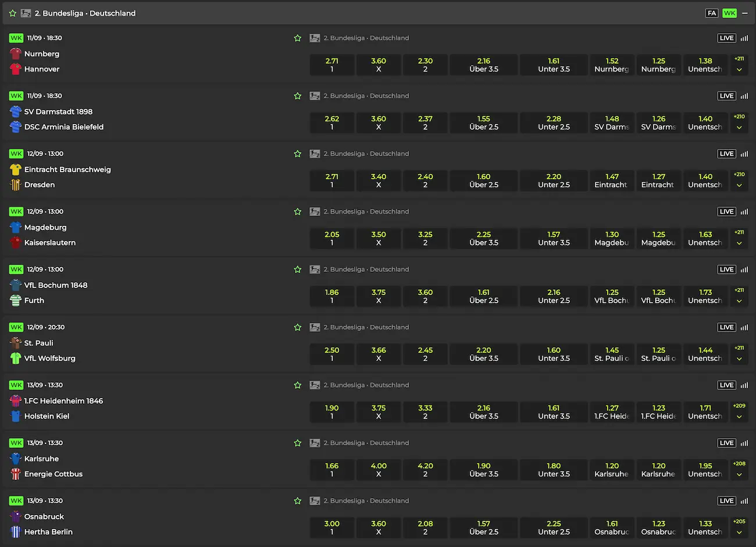Favorite the Osnabruck vs Hertha Berlin match
Screen dimensions: 756x547
[298, 500]
